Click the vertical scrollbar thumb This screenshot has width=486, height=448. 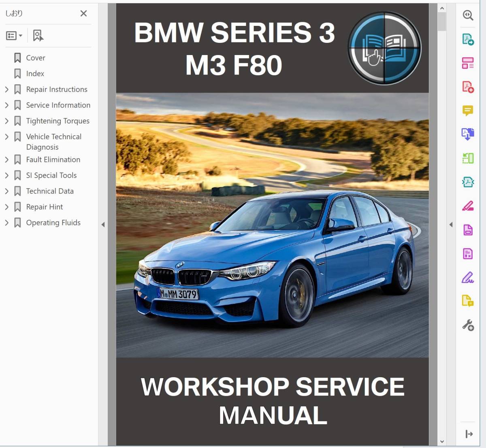[442, 21]
